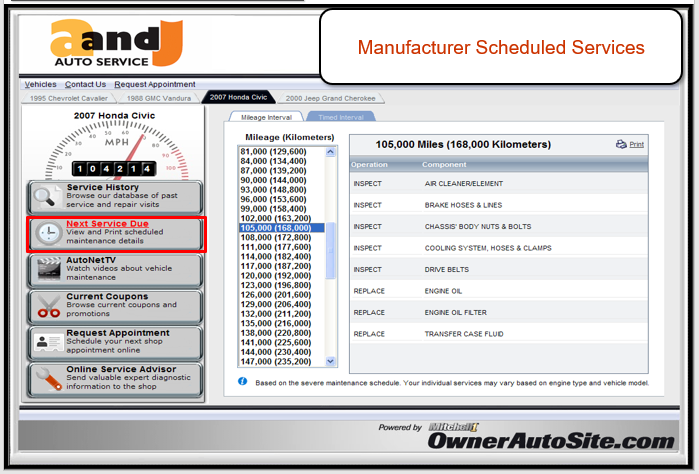Click the A and J Auto Service logo

[x=116, y=43]
